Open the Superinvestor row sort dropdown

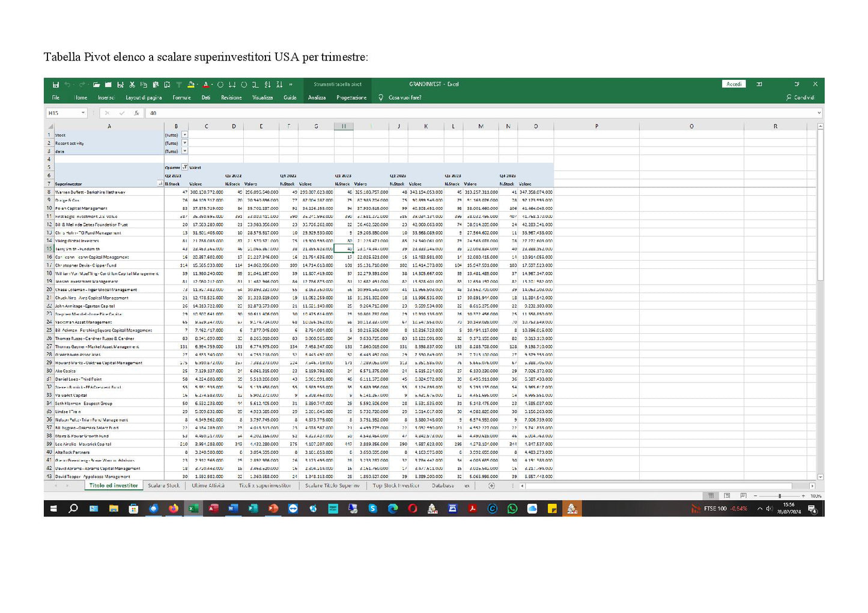click(x=160, y=184)
